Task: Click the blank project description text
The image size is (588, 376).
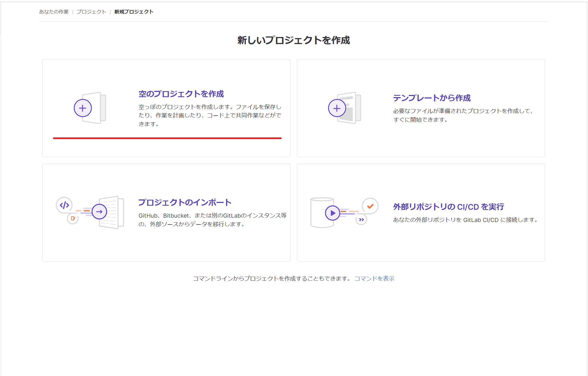Action: pos(210,115)
